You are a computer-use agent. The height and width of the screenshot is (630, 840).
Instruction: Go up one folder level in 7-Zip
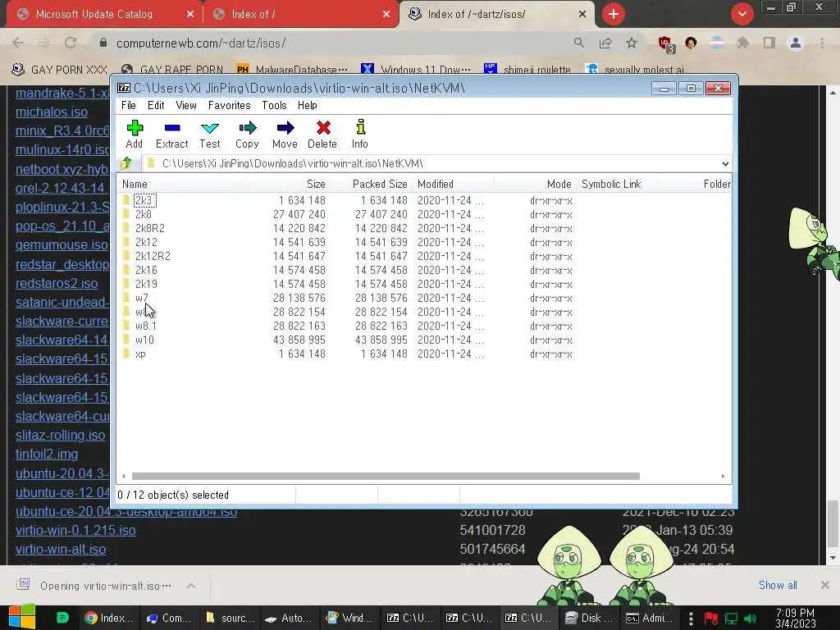(126, 163)
